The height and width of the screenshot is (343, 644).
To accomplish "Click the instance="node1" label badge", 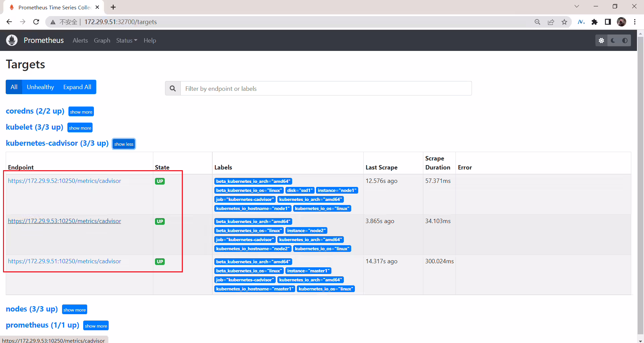I will 337,190.
